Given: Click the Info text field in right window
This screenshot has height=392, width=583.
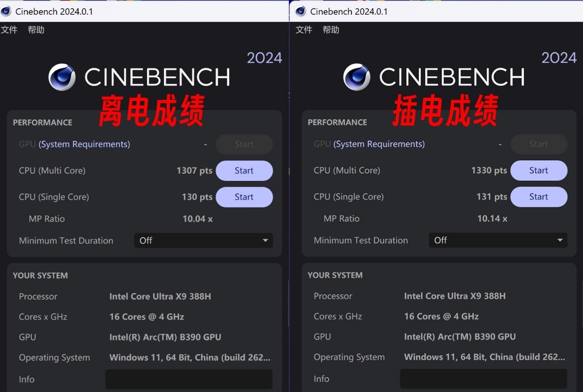Looking at the screenshot, I should pyautogui.click(x=483, y=379).
